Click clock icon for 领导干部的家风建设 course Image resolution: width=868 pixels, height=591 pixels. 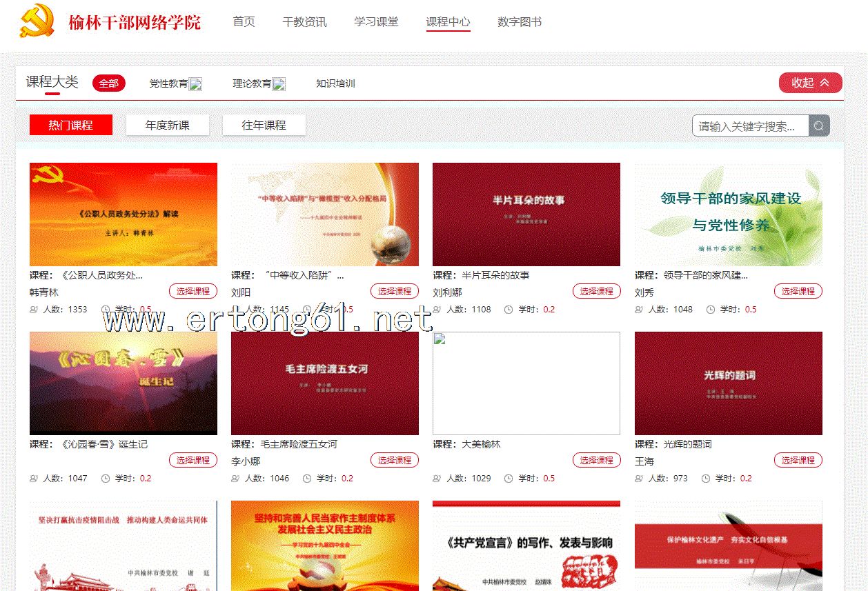pyautogui.click(x=710, y=310)
